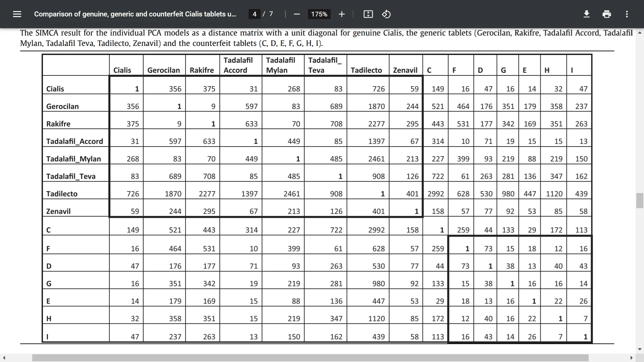The image size is (644, 362).
Task: Click the scroll down arrow
Action: (x=640, y=349)
